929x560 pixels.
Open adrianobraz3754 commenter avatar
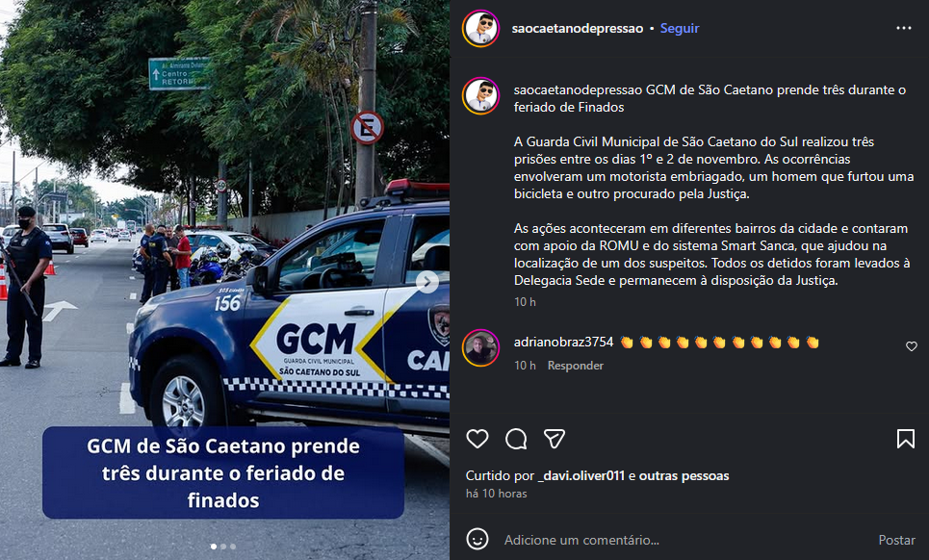(480, 347)
